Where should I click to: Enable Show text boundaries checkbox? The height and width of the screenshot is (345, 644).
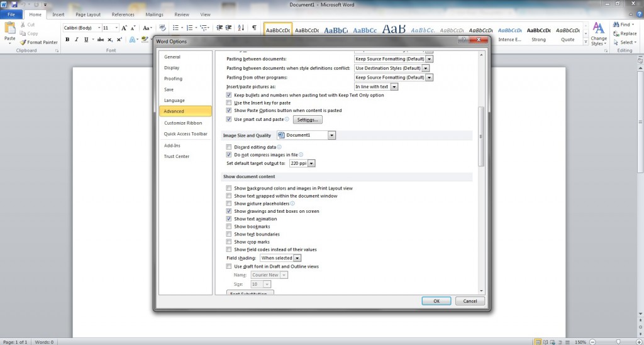tap(229, 234)
